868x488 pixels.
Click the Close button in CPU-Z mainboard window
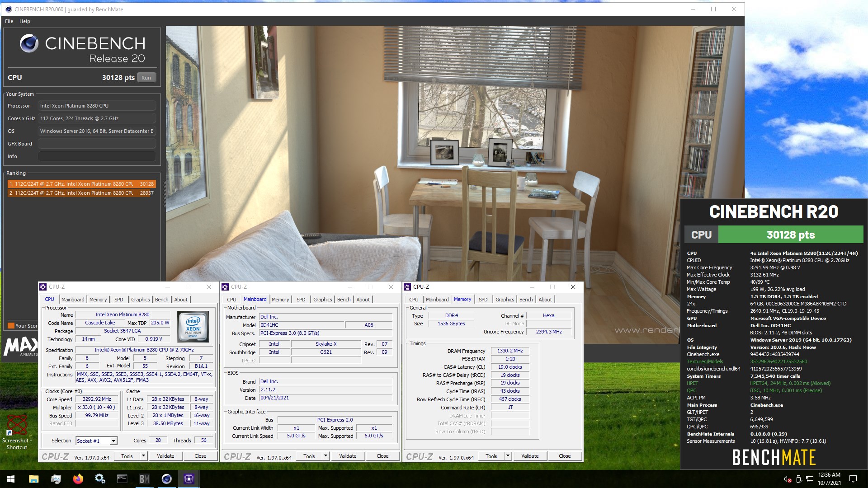point(382,456)
